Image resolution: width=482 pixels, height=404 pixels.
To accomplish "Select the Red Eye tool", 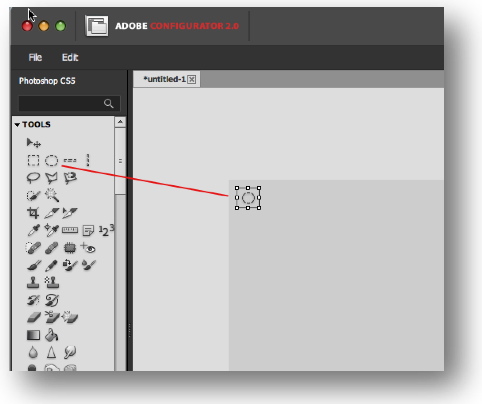I will click(x=88, y=248).
